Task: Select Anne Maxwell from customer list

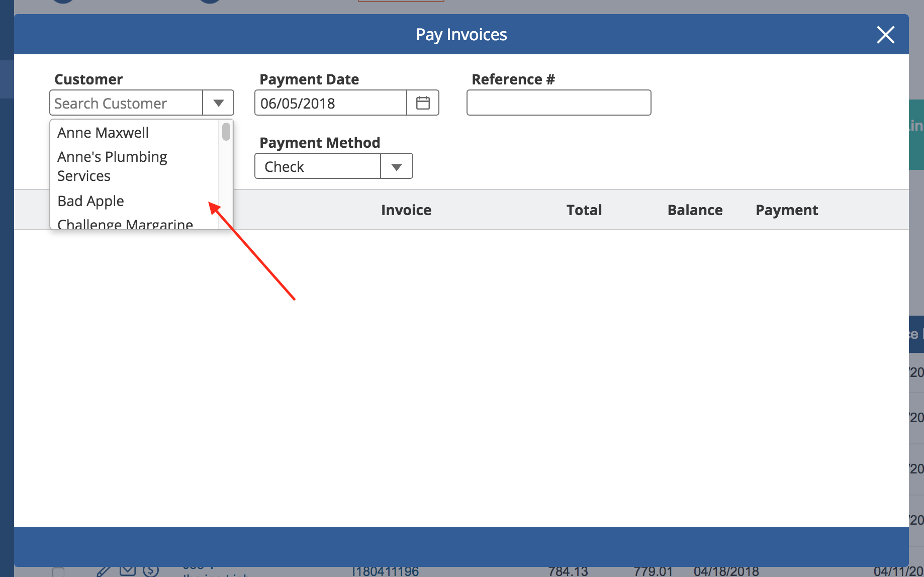Action: point(103,133)
